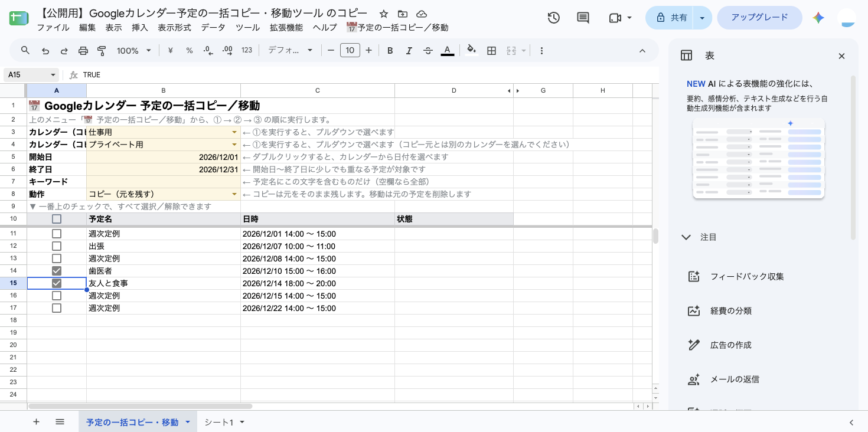Check the box for 2026/12/22 週次定例

57,308
